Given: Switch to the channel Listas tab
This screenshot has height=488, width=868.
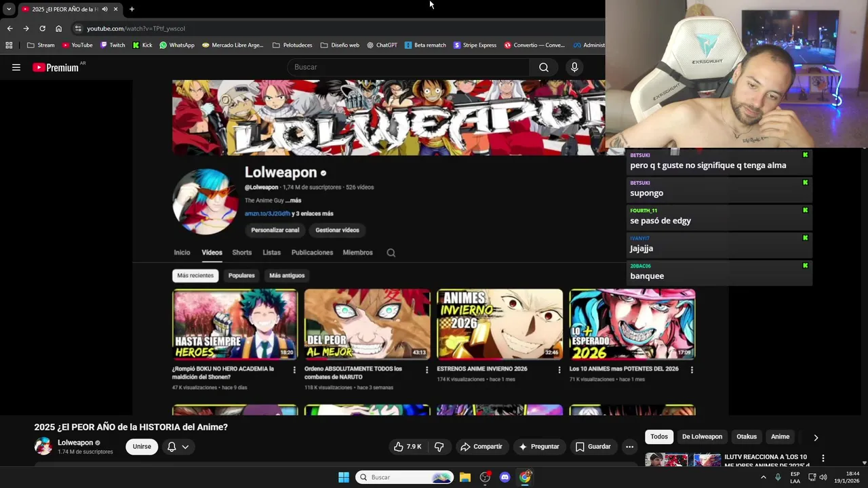Looking at the screenshot, I should pyautogui.click(x=271, y=252).
